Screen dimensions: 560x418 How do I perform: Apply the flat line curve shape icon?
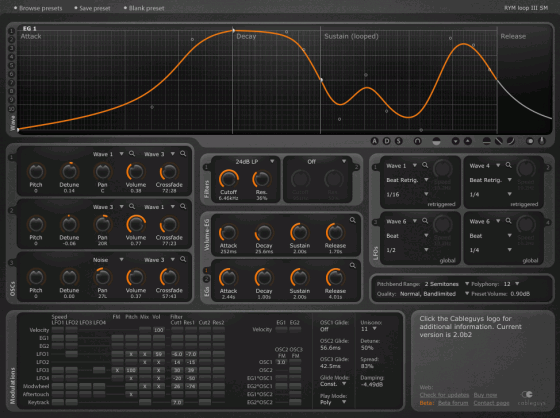(x=486, y=141)
